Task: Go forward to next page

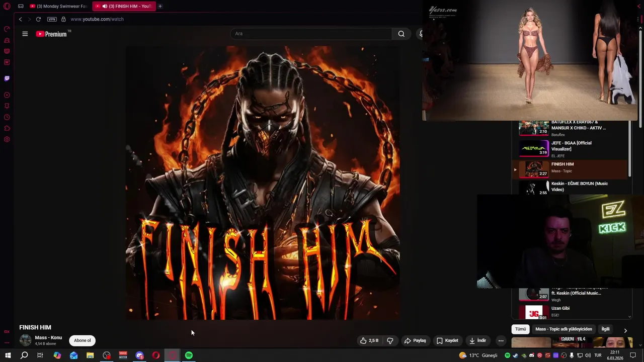Action: click(x=29, y=19)
